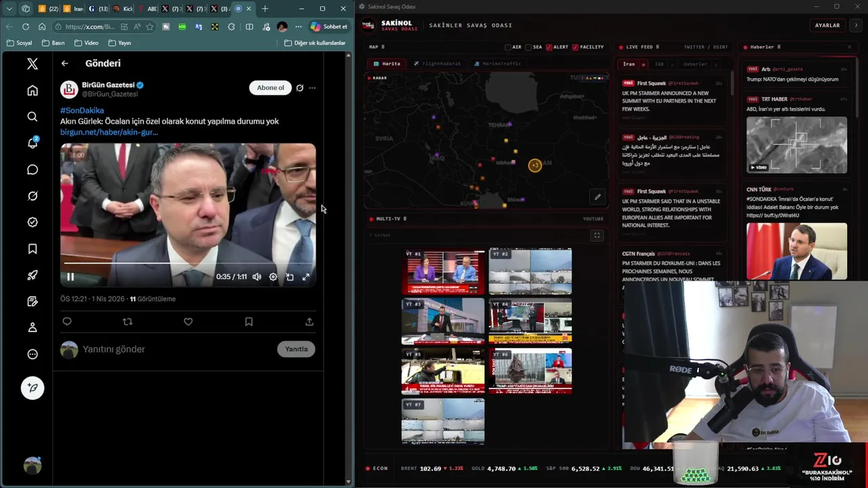The image size is (868, 488).
Task: Open 'Diğer sık kullanılanlar' folder
Action: (x=315, y=43)
